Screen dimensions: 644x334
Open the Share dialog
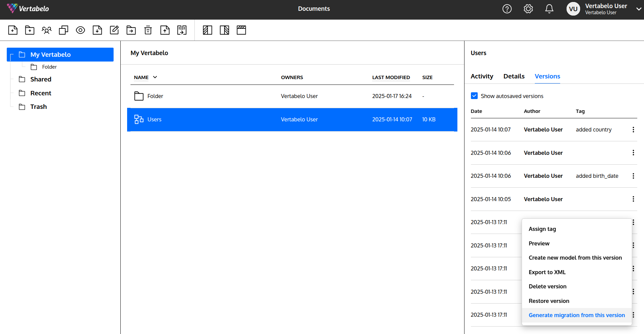click(46, 30)
